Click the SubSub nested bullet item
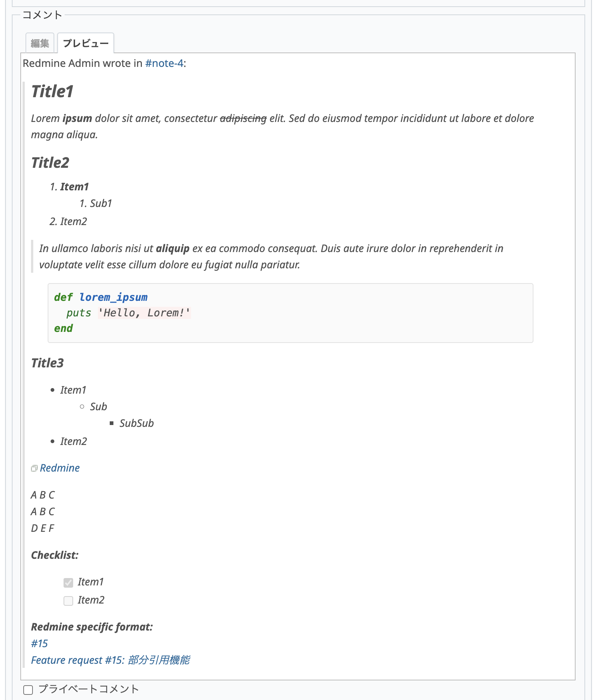597x700 pixels. coord(137,423)
